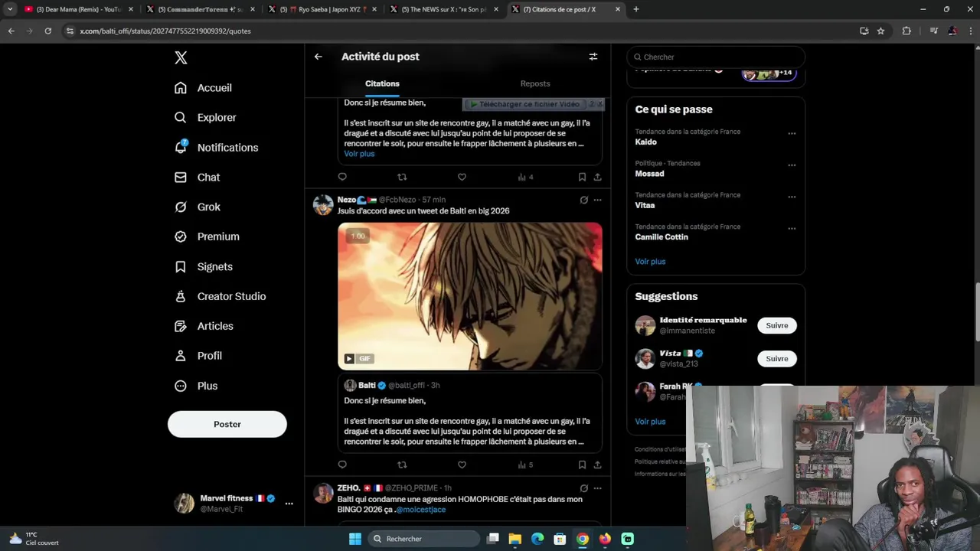Switch to the Reposts tab
980x551 pixels.
coord(535,83)
